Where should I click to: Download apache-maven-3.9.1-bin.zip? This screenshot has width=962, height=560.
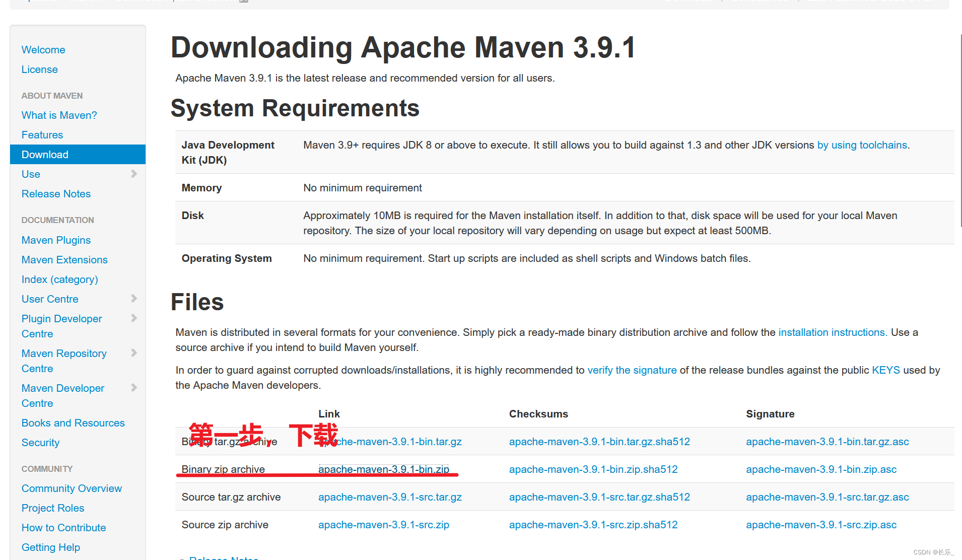[384, 469]
